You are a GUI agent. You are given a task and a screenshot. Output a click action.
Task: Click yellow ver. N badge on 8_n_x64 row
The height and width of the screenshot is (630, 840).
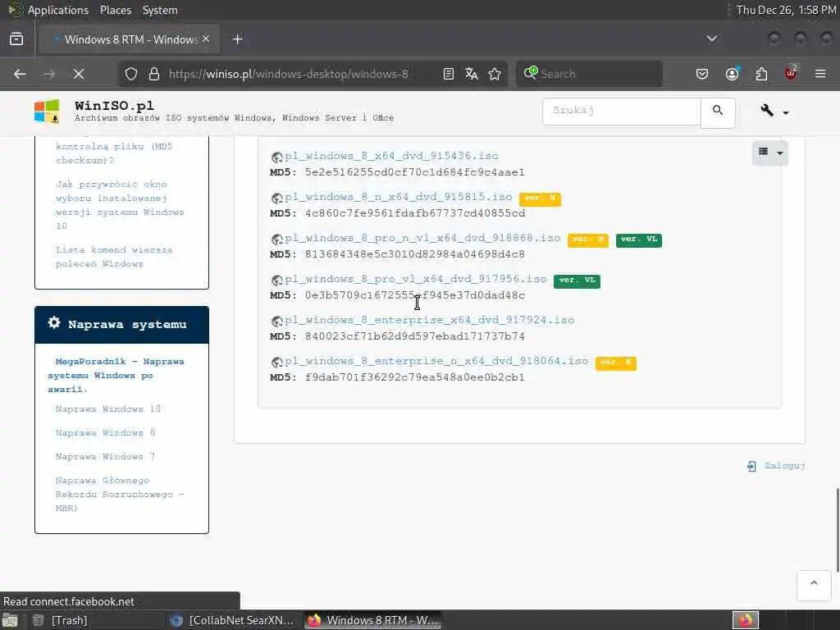pos(540,199)
